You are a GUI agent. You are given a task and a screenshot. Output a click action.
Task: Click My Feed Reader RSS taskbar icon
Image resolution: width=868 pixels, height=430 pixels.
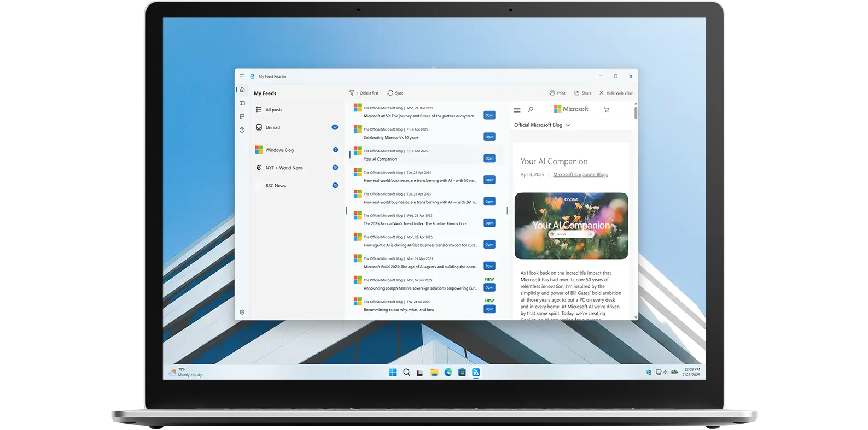tap(476, 373)
